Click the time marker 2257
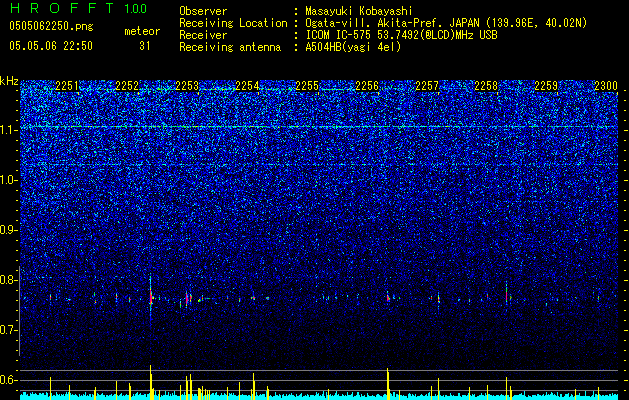This screenshot has width=629, height=400. click(x=427, y=86)
